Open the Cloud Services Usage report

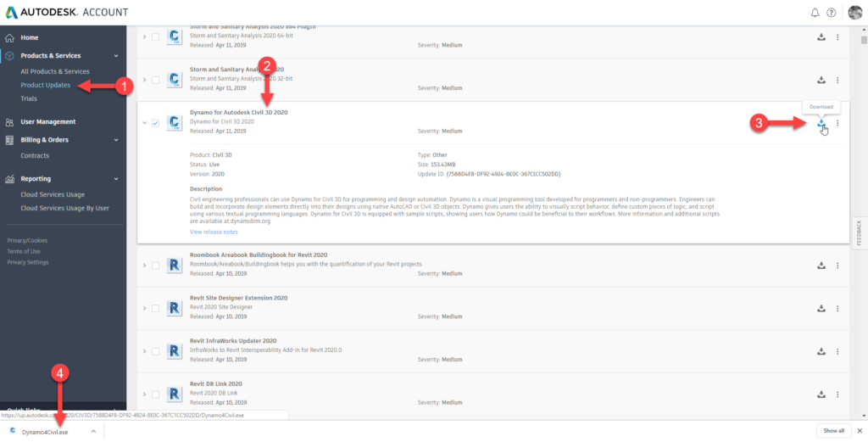(x=53, y=194)
